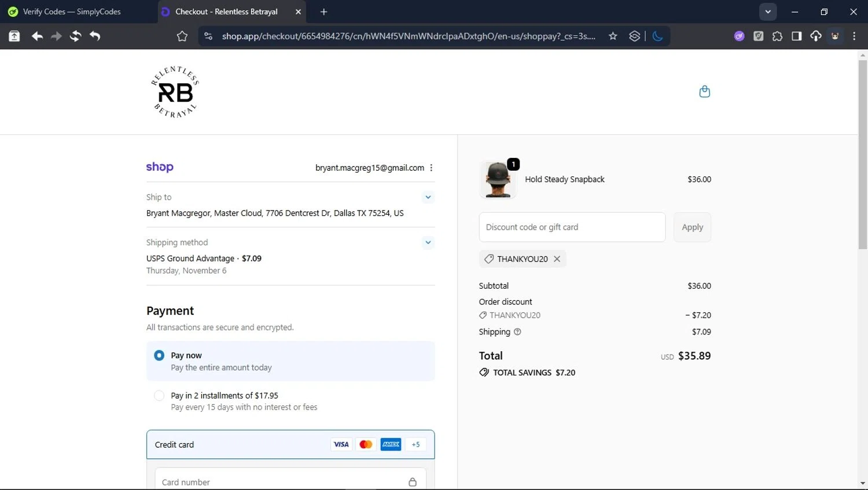868x490 pixels.
Task: Click the layered stack icon in address bar
Action: (x=634, y=36)
